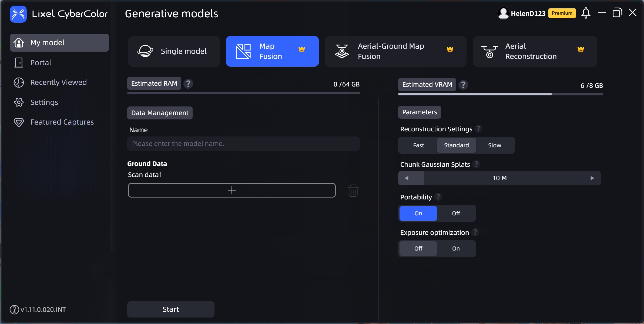Click the Estimated VRAM progress bar
Image resolution: width=644 pixels, height=324 pixels.
[x=501, y=94]
